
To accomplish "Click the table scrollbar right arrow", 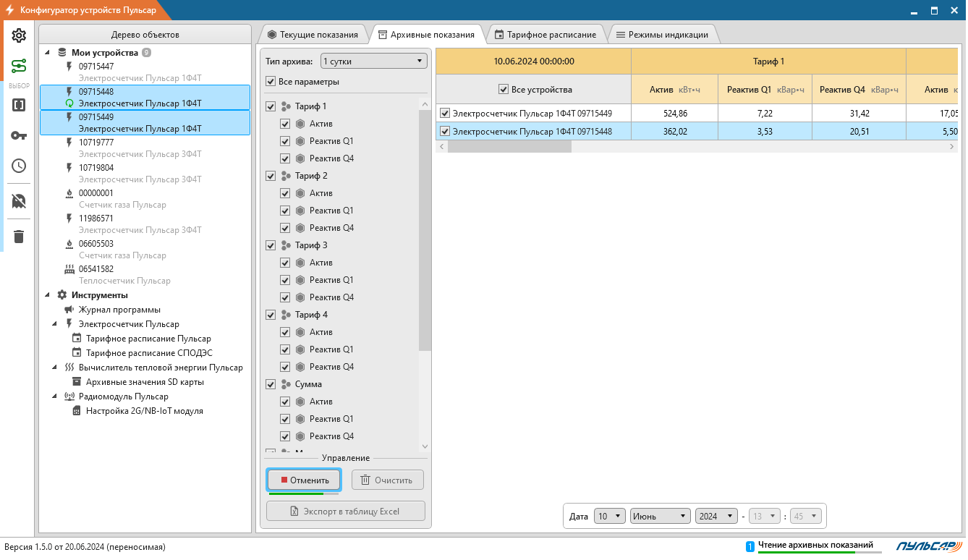I will pos(951,146).
